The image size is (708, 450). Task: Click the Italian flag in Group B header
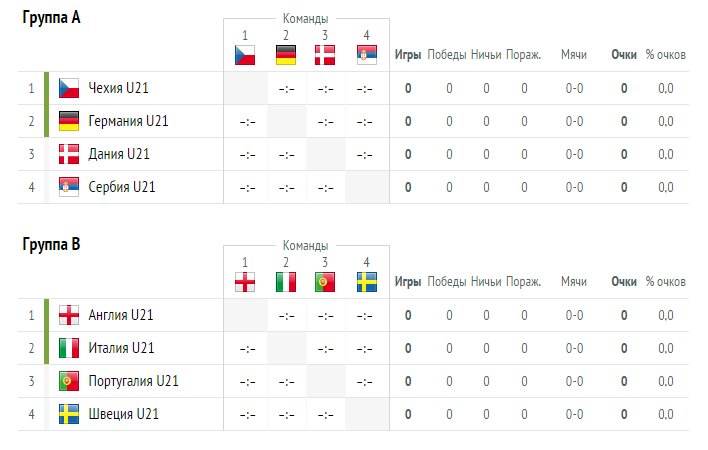286,282
